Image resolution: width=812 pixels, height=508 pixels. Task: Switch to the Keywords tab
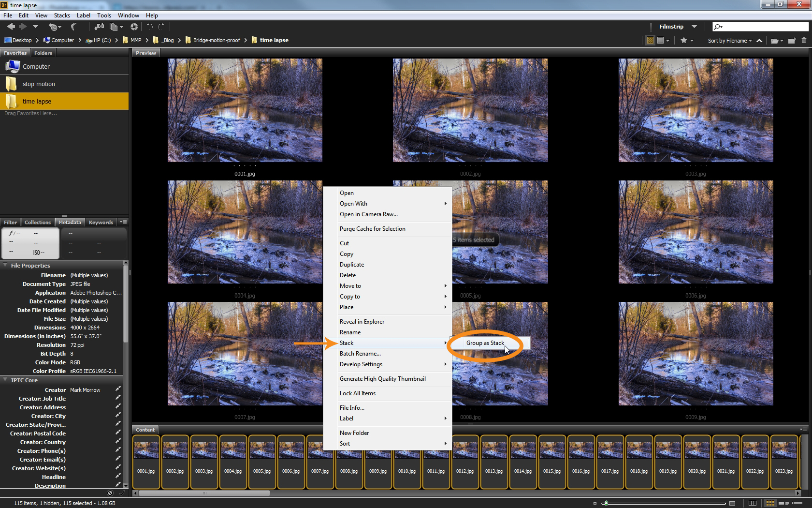coord(101,223)
